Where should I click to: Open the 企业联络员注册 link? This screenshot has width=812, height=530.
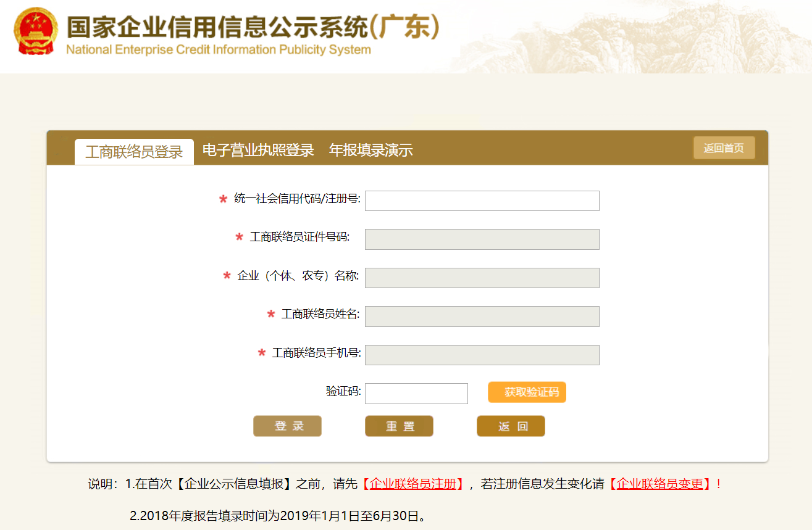(412, 484)
